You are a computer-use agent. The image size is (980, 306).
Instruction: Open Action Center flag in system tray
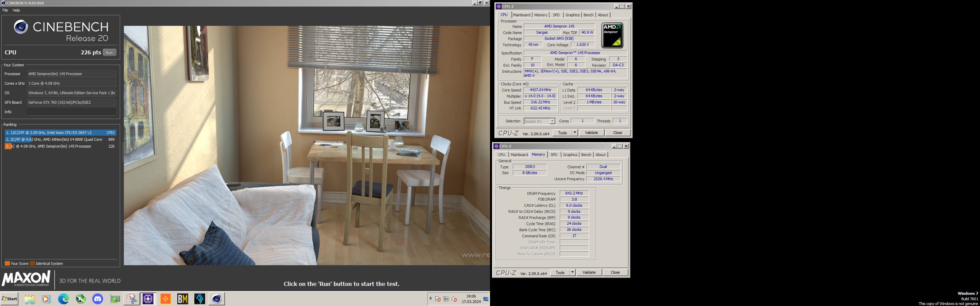tap(438, 299)
